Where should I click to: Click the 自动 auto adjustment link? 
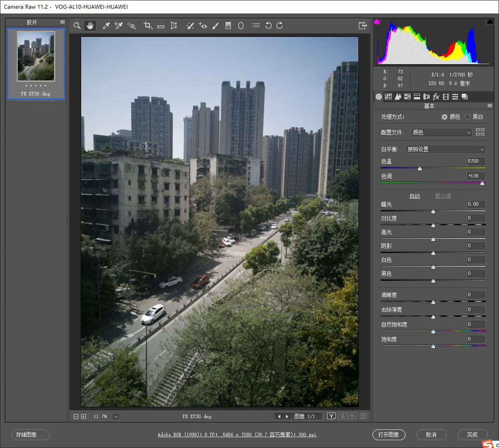point(415,196)
